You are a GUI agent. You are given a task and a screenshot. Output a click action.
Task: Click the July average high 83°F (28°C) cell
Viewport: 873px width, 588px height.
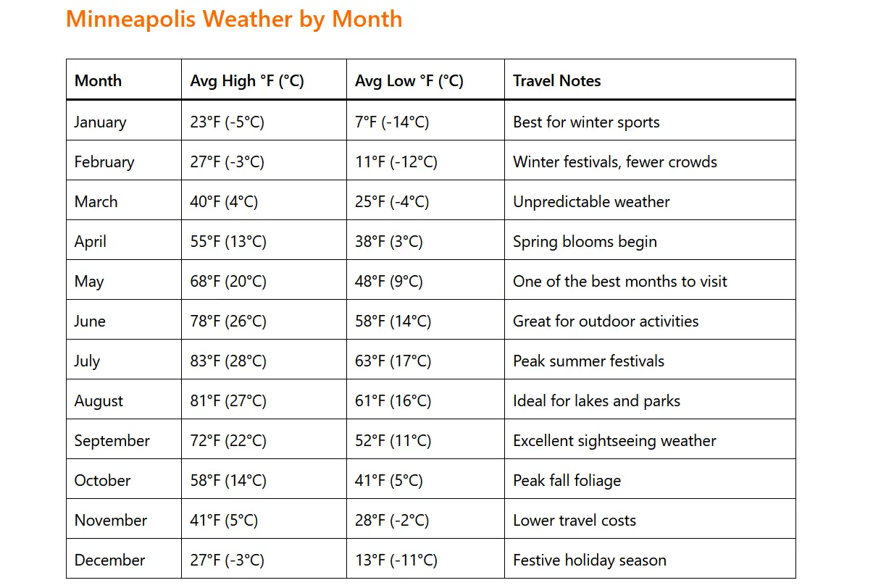tap(228, 361)
